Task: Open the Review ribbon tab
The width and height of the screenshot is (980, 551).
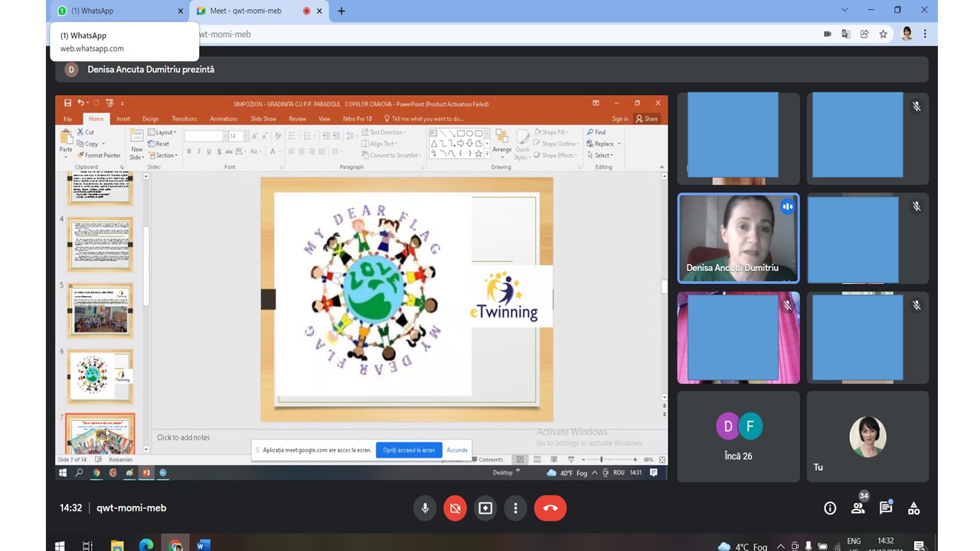Action: point(297,119)
